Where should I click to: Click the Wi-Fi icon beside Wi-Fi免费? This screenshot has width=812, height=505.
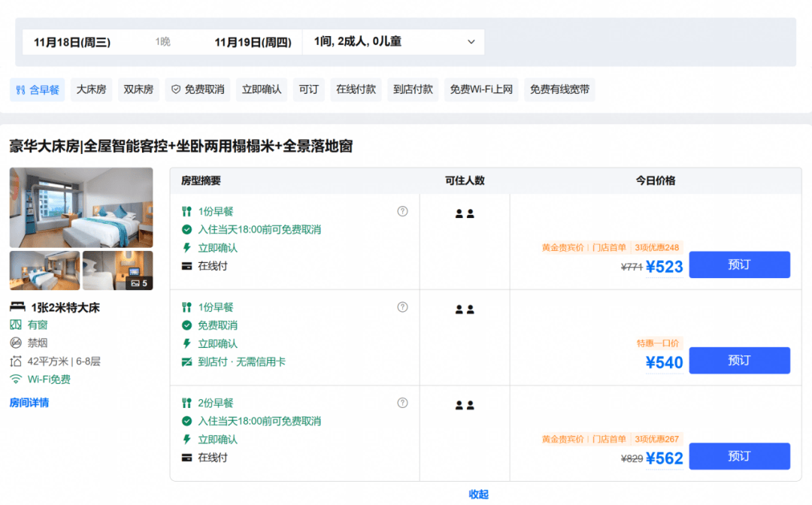pos(16,380)
